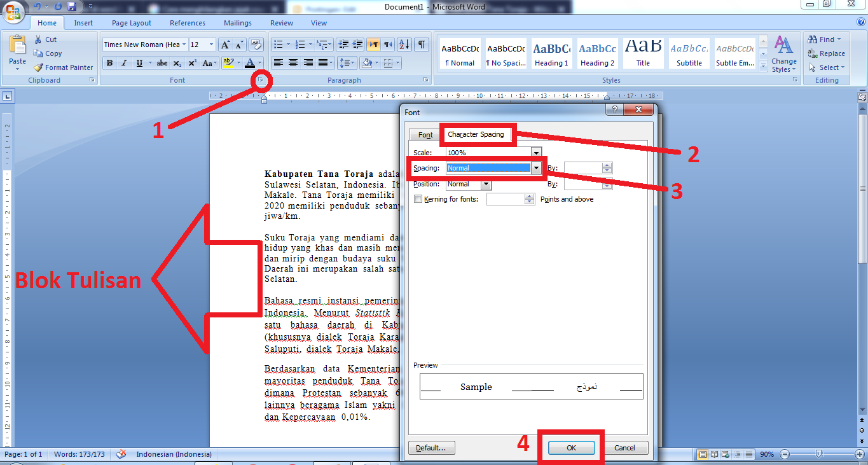The image size is (868, 465).
Task: Open the Mailings ribbon tab
Action: click(237, 23)
